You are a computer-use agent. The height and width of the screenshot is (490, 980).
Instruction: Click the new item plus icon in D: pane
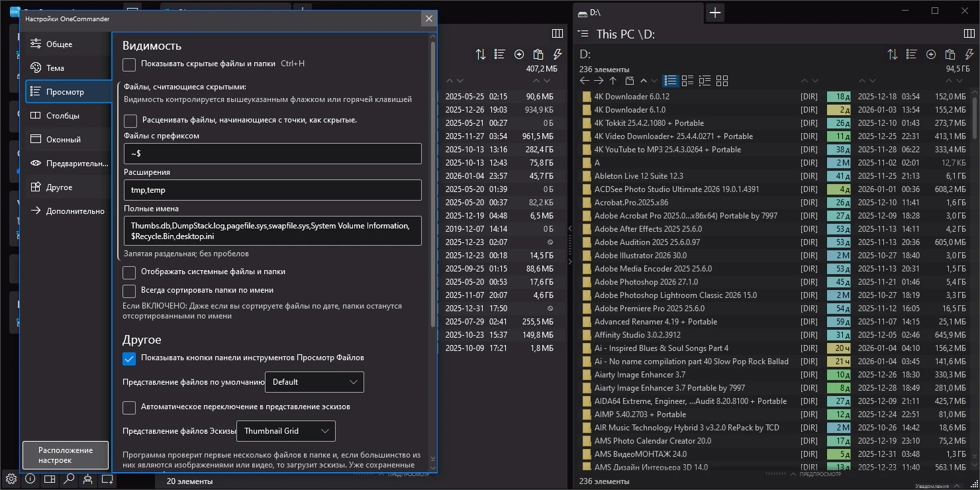coord(931,54)
